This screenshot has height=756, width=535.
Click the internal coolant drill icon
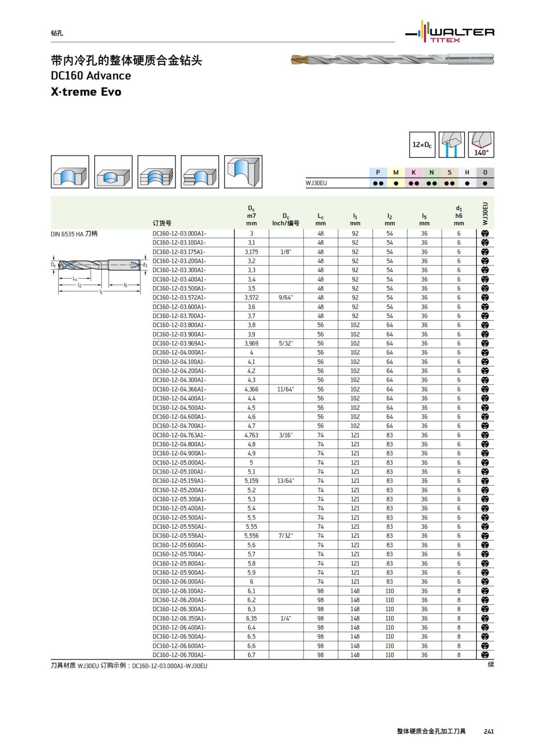(x=452, y=145)
